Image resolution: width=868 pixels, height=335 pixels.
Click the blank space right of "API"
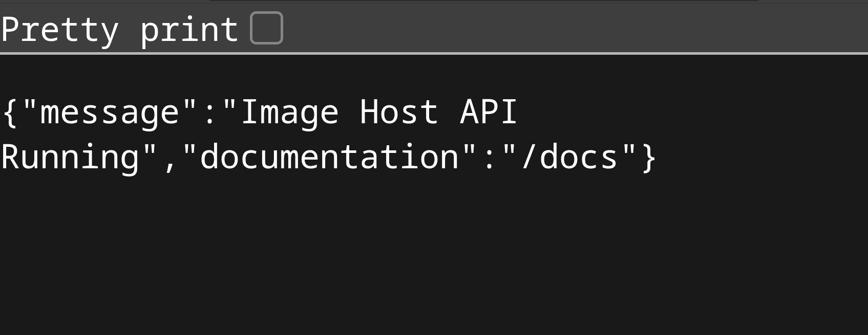(666, 113)
